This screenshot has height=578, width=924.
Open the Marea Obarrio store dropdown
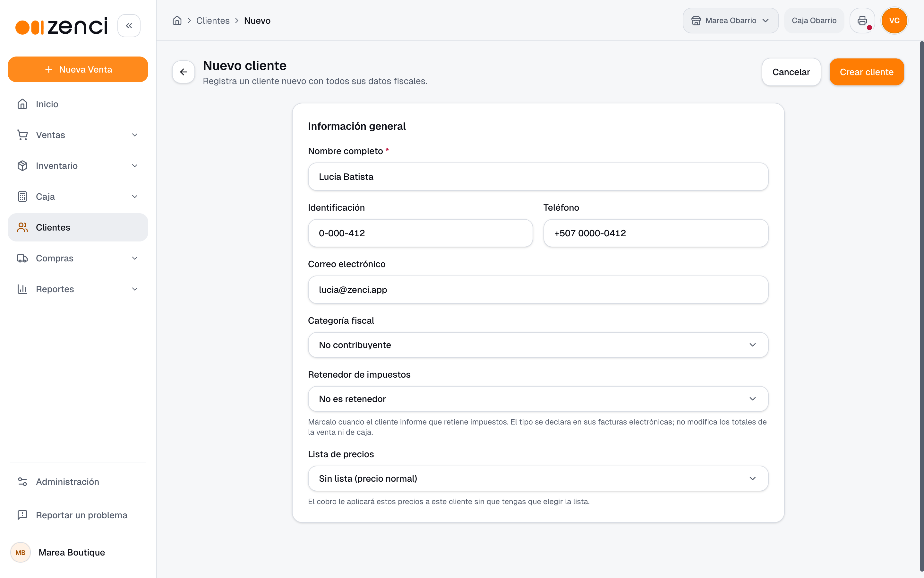(731, 21)
